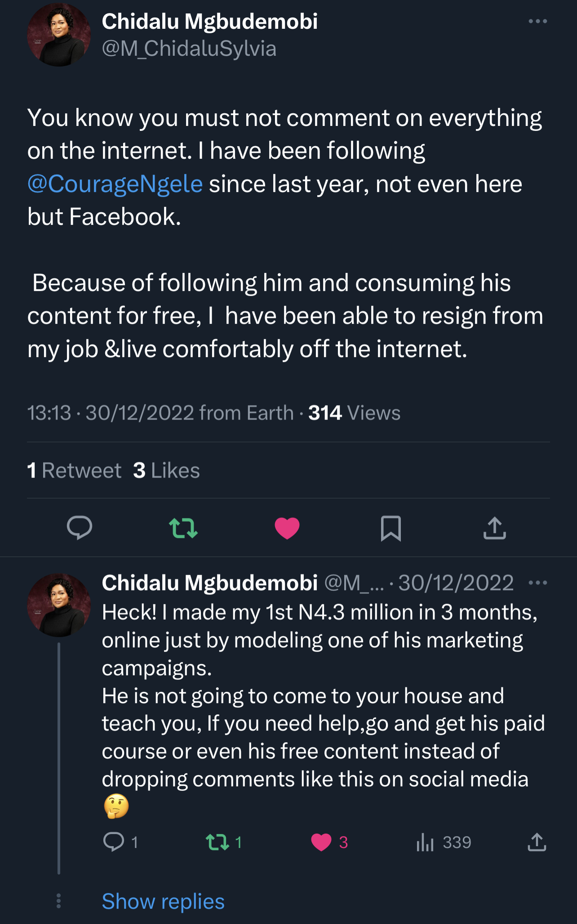
Task: Tap the heart on the reply tweet
Action: pos(321,842)
